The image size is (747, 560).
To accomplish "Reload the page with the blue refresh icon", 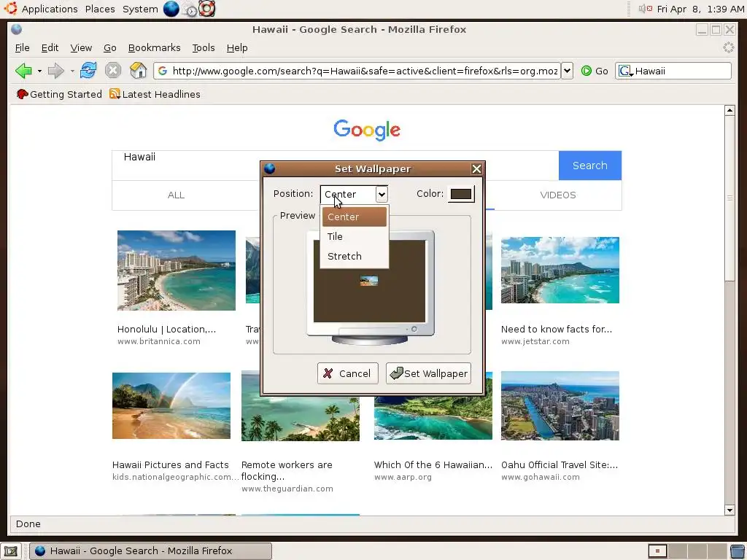I will (x=88, y=71).
